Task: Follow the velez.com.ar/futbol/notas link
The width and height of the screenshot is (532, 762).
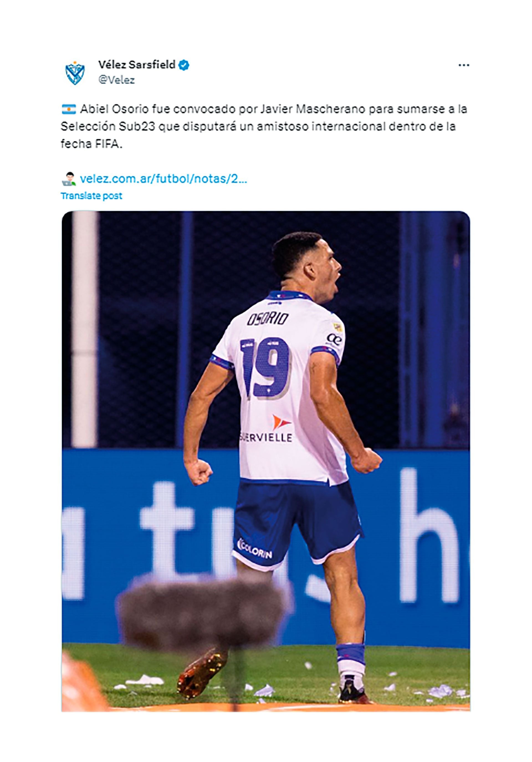Action: [x=163, y=179]
